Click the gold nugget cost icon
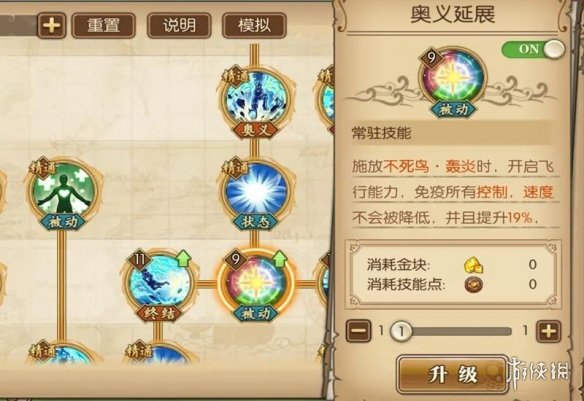 coord(473,265)
